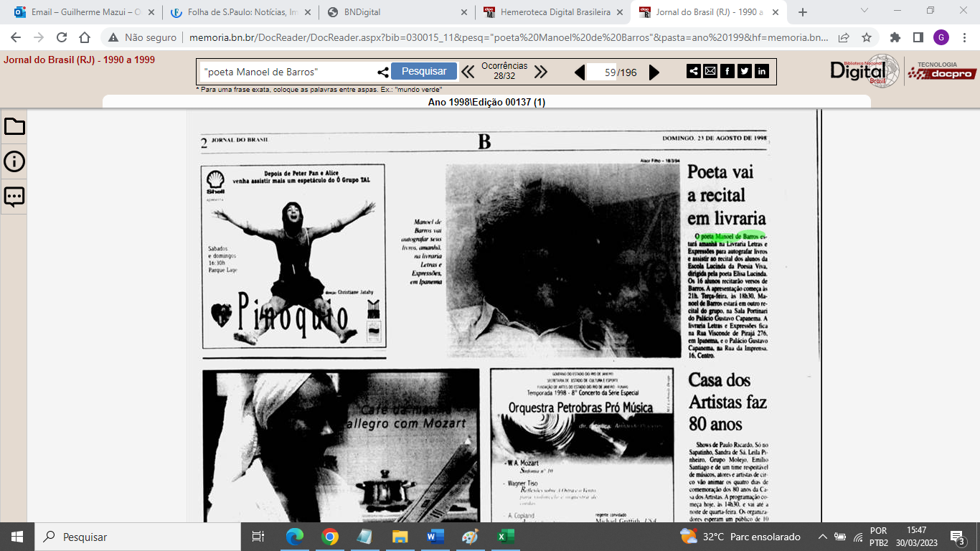
Task: Go to next occurrence double-arrow
Action: click(x=541, y=72)
